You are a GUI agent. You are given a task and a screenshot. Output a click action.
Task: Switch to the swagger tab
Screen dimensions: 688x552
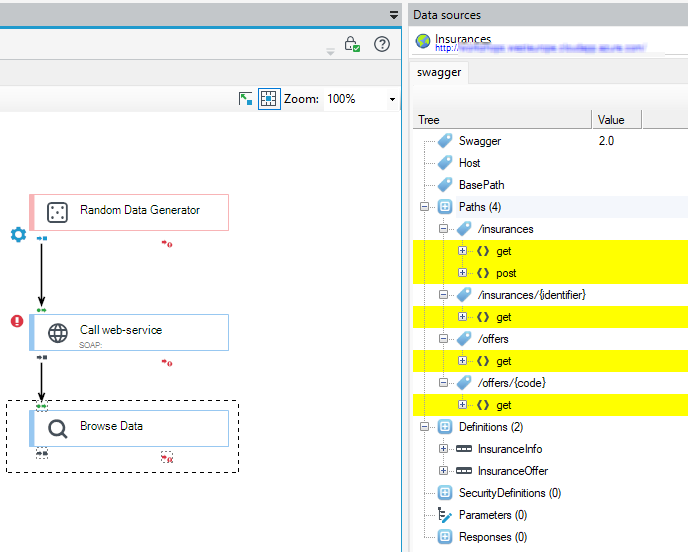(x=439, y=72)
